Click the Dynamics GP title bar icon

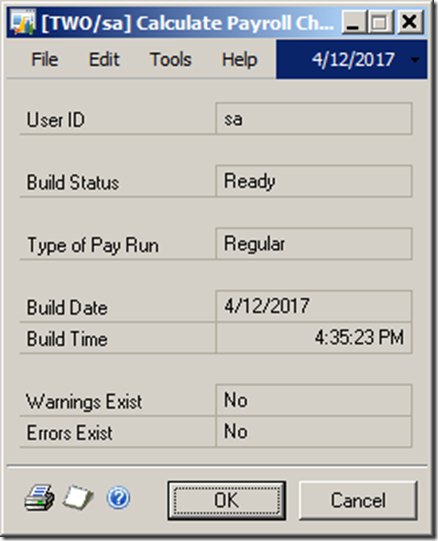(22, 22)
